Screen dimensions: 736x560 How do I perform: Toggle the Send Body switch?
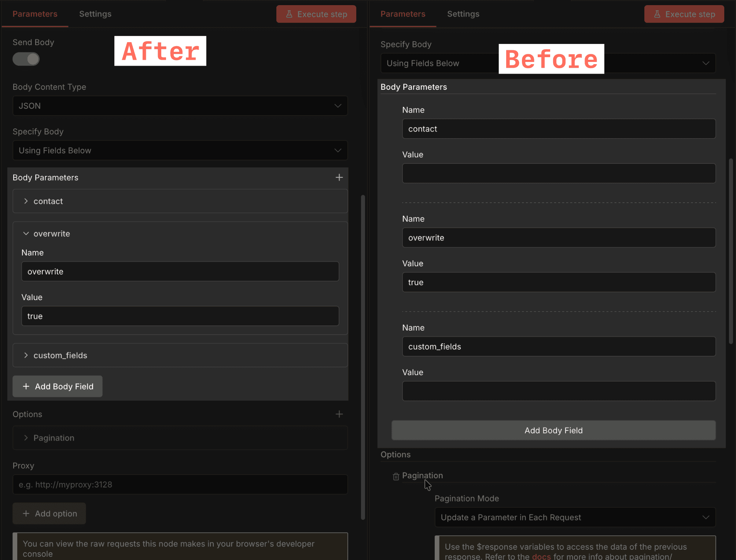coord(26,59)
